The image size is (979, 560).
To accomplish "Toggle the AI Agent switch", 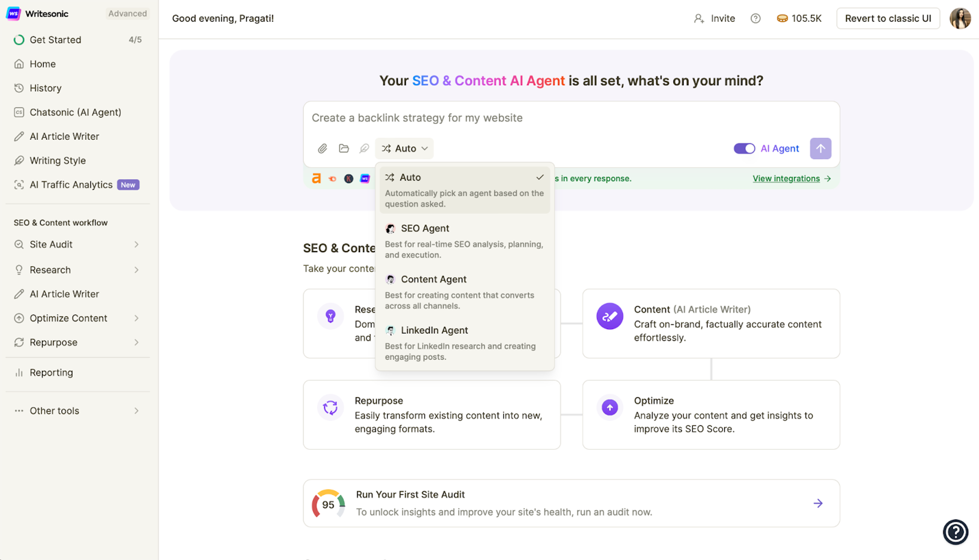I will (744, 148).
